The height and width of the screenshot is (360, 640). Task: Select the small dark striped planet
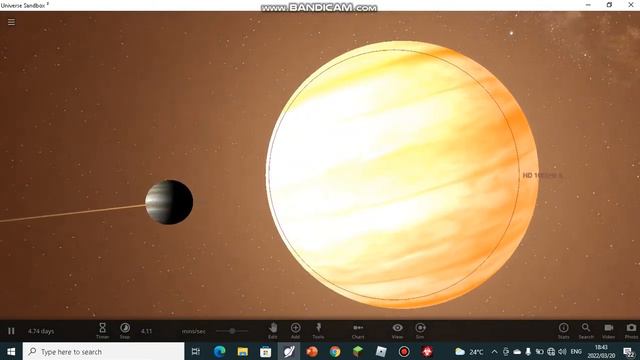click(169, 202)
